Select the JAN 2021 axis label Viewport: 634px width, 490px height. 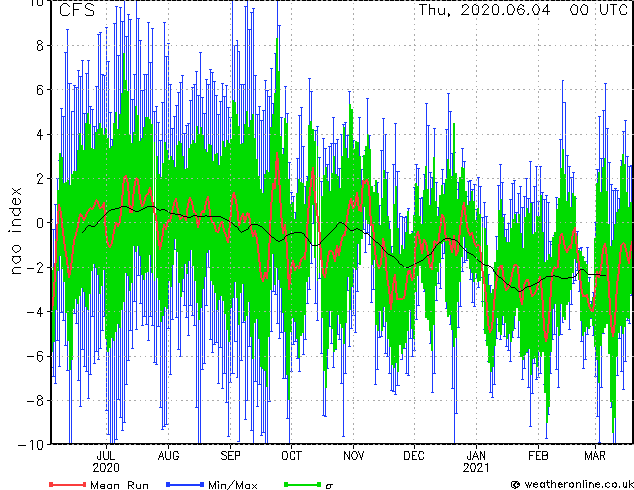coord(476,461)
